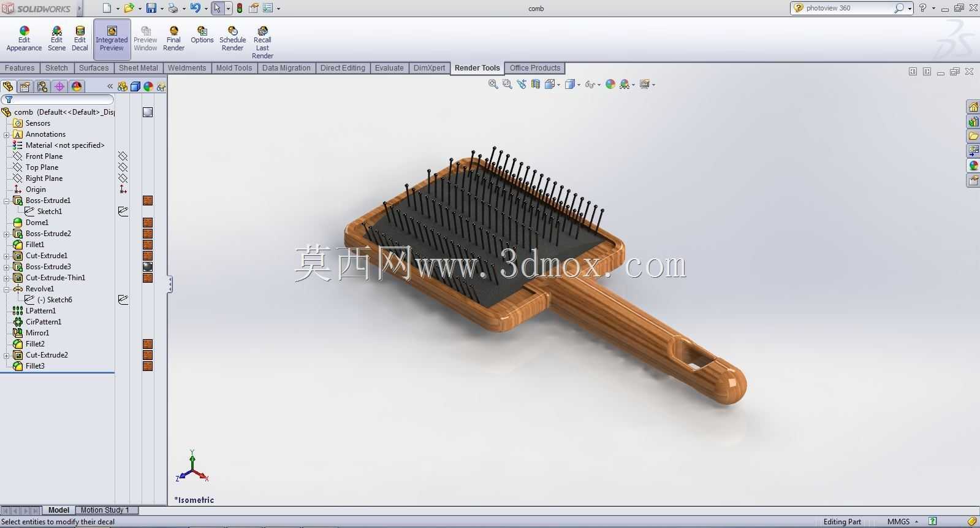Expand the Annotations folder
This screenshot has height=528, width=980.
pyautogui.click(x=7, y=134)
